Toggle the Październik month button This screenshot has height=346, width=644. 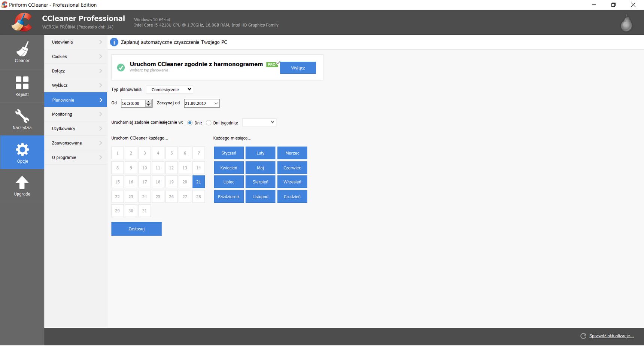click(229, 196)
